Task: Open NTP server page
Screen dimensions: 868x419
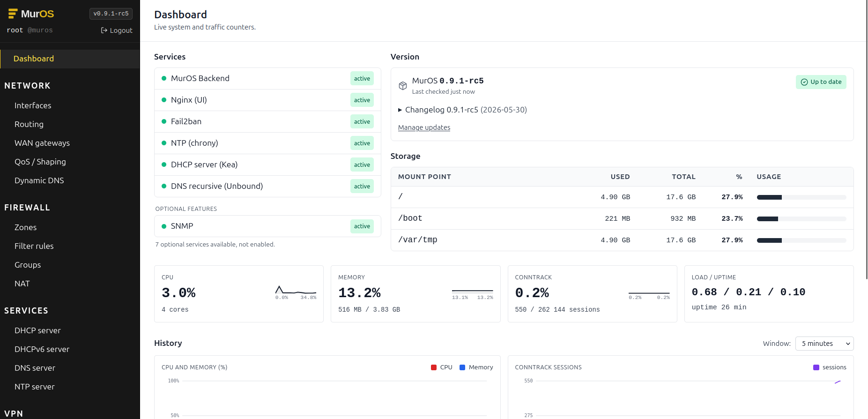Action: click(35, 387)
